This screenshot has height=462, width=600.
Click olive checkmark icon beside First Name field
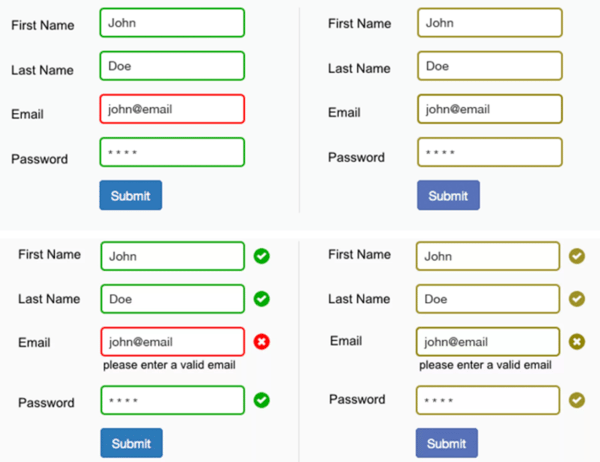pyautogui.click(x=577, y=256)
